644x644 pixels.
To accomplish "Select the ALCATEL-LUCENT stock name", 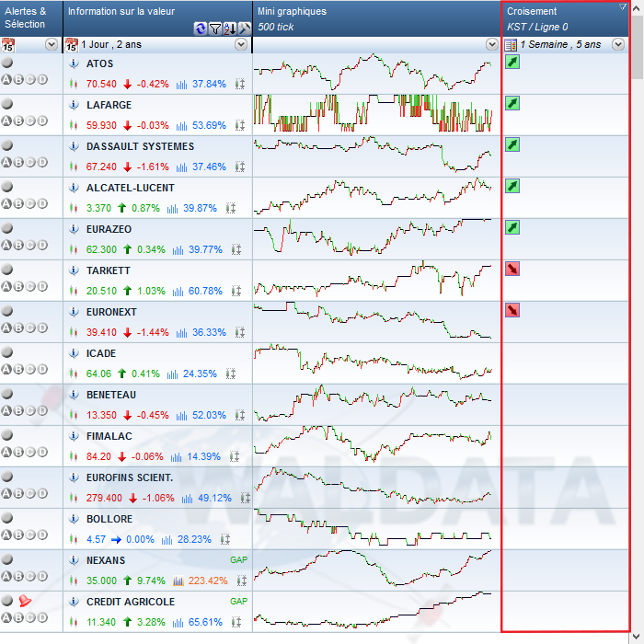I will [131, 188].
